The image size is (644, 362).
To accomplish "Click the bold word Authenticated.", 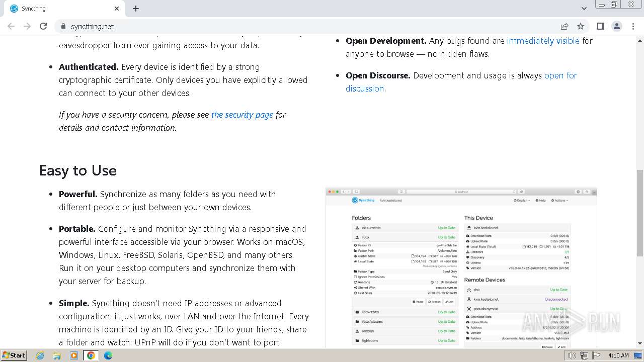I will point(89,67).
